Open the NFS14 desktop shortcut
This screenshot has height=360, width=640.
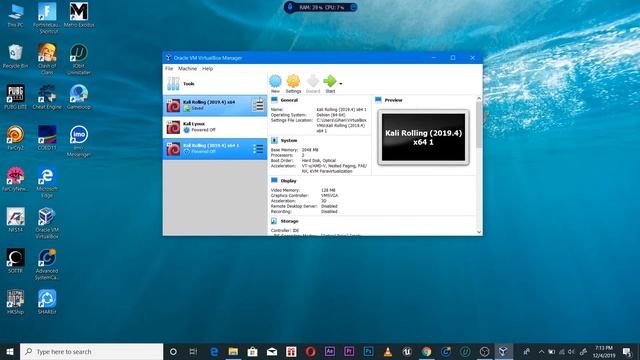16,220
